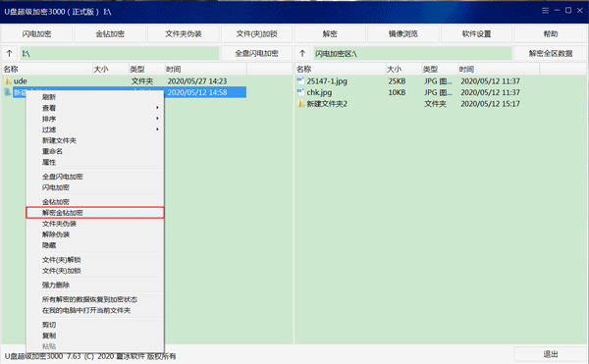Select the ude folder name

[x=21, y=80]
